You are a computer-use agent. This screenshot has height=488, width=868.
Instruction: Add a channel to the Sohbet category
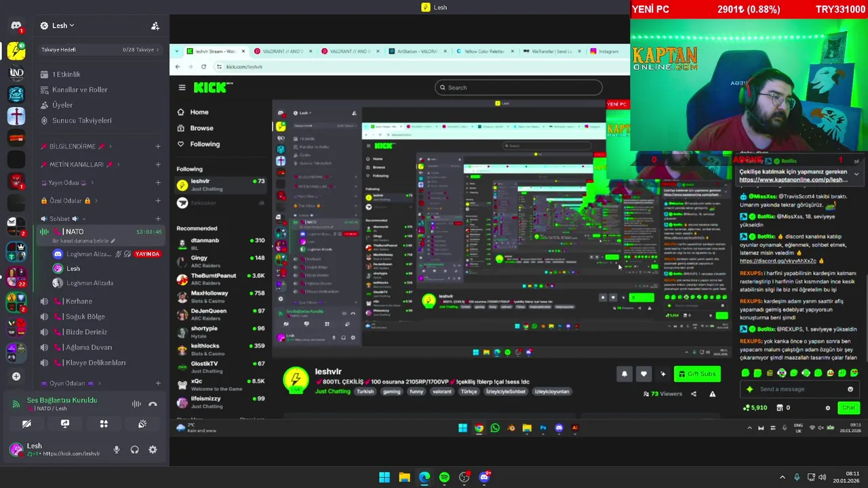click(x=158, y=219)
